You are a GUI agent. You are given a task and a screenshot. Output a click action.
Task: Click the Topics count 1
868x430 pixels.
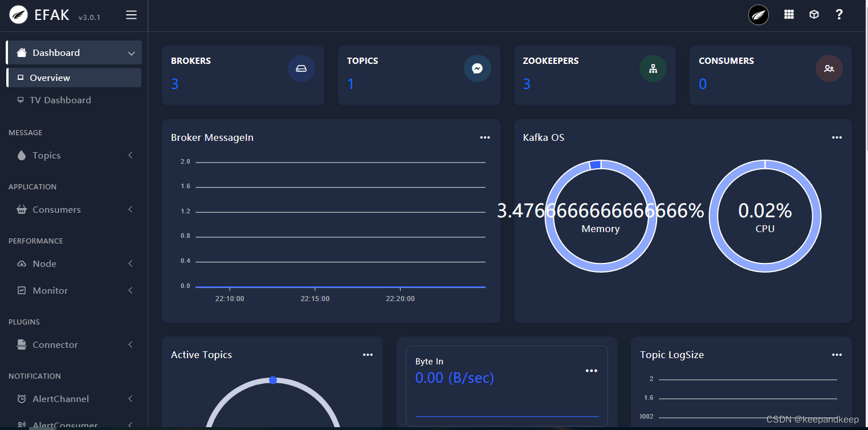click(351, 84)
